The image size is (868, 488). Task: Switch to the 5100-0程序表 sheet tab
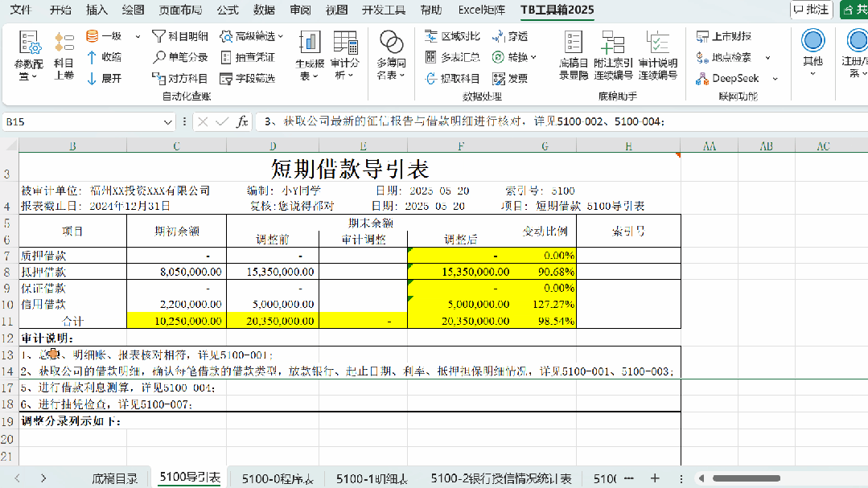[278, 478]
